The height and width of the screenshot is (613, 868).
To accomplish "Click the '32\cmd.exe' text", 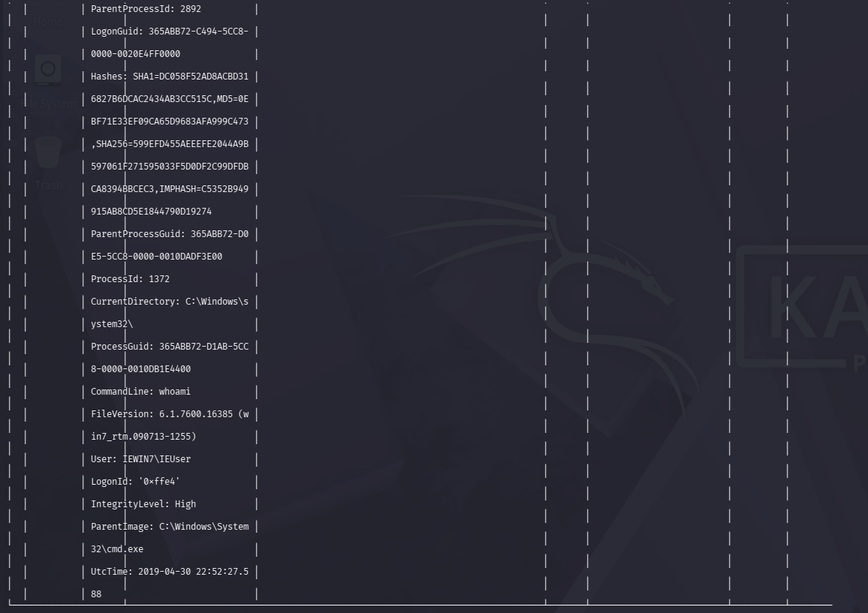I will coord(117,548).
